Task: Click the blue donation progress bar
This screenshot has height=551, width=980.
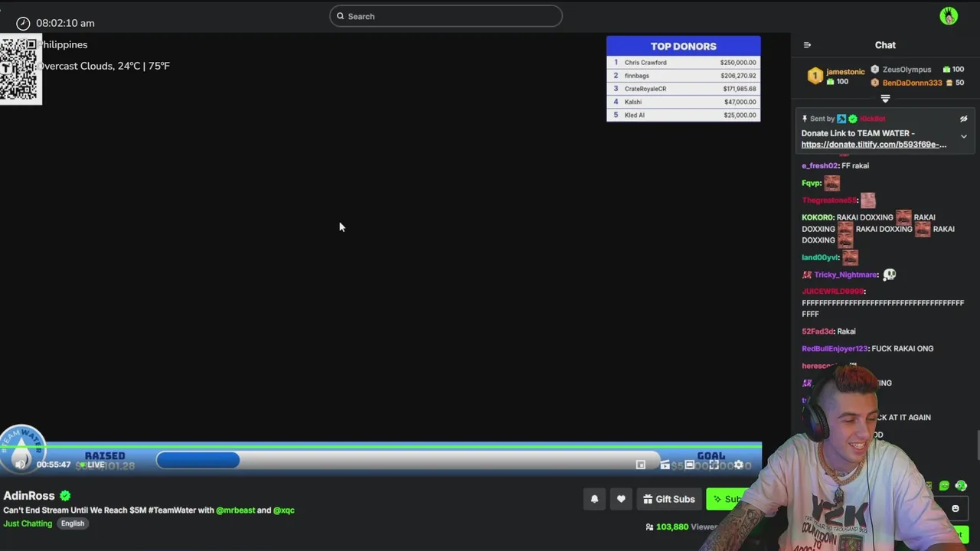Action: tap(198, 460)
